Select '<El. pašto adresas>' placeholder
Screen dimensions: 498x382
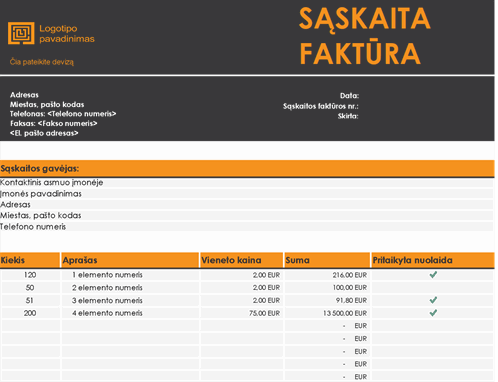coord(44,133)
